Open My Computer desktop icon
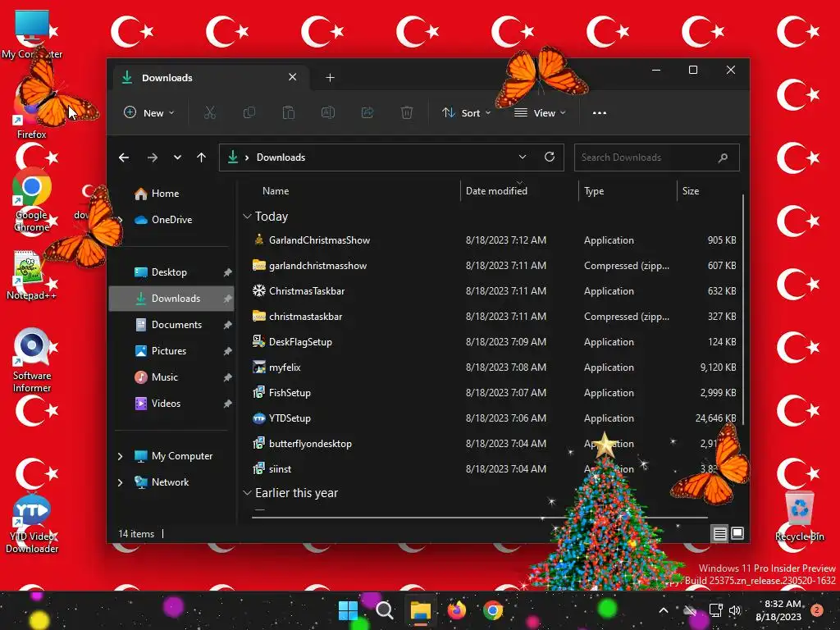The height and width of the screenshot is (630, 840). pos(32,34)
